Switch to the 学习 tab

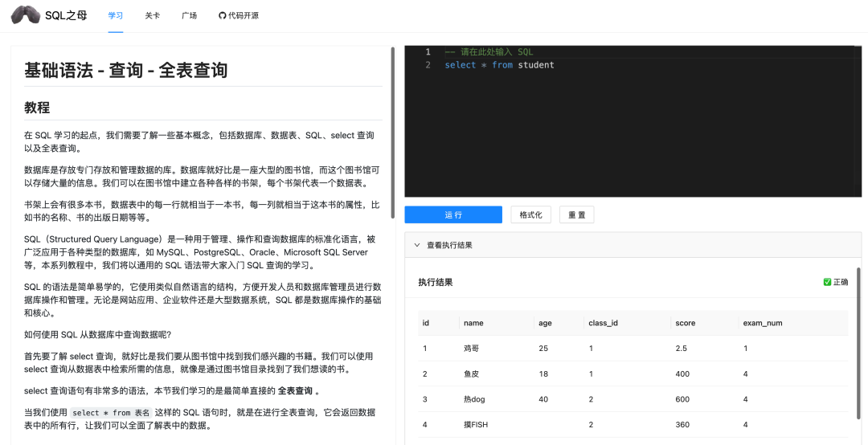coord(116,15)
